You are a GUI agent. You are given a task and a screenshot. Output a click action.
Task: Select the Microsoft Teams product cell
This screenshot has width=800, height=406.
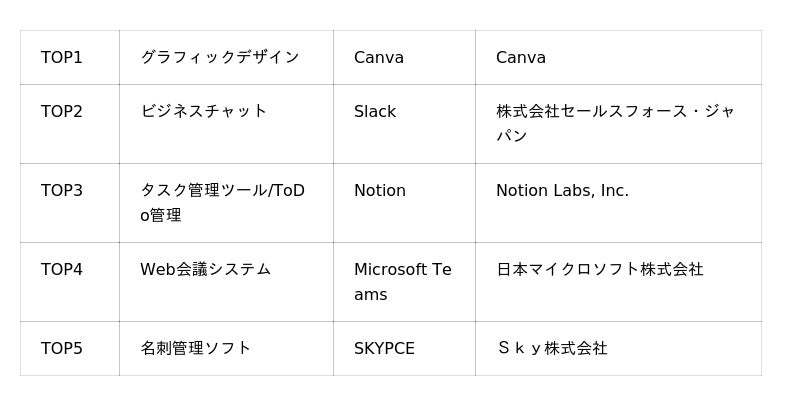pyautogui.click(x=405, y=282)
